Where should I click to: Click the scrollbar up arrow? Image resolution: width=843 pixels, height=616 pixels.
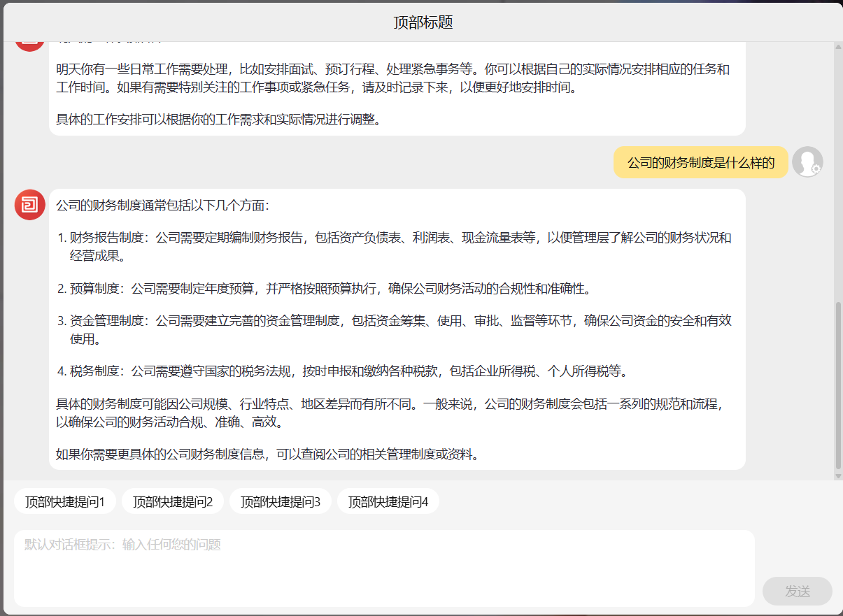[838, 47]
